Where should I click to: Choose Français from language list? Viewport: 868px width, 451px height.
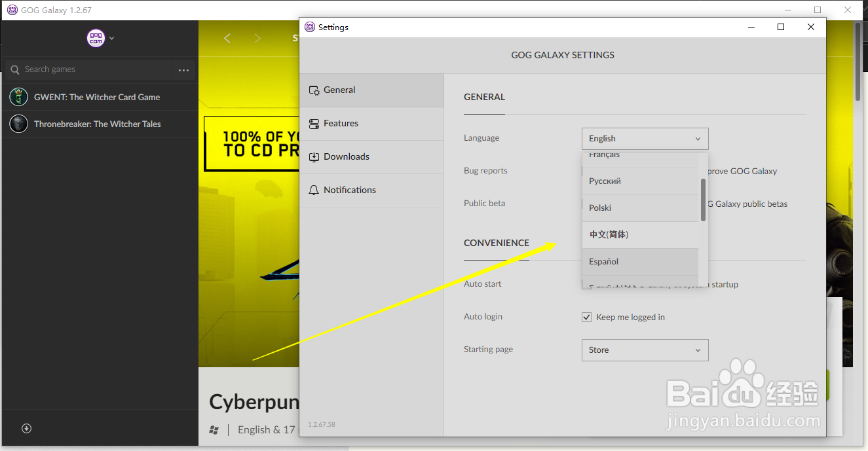coord(640,159)
